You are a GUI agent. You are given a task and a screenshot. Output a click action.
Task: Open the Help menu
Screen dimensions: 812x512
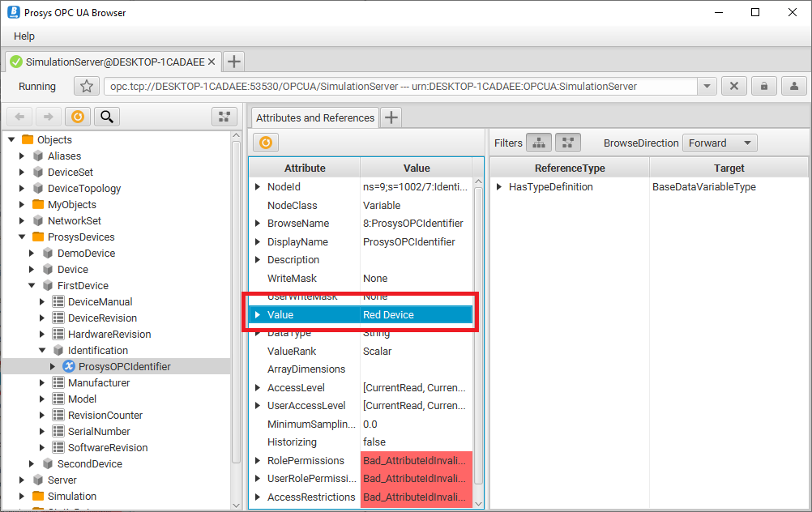pyautogui.click(x=24, y=36)
